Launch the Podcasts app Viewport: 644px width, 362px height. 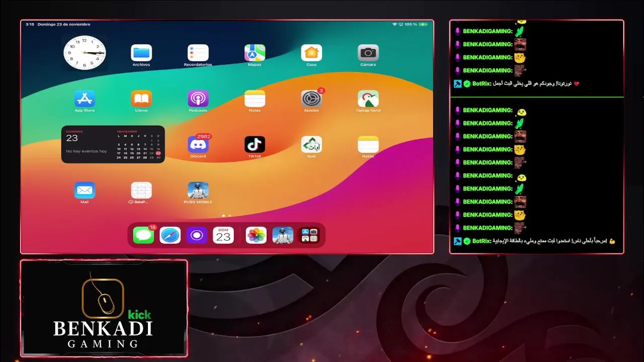(x=198, y=99)
